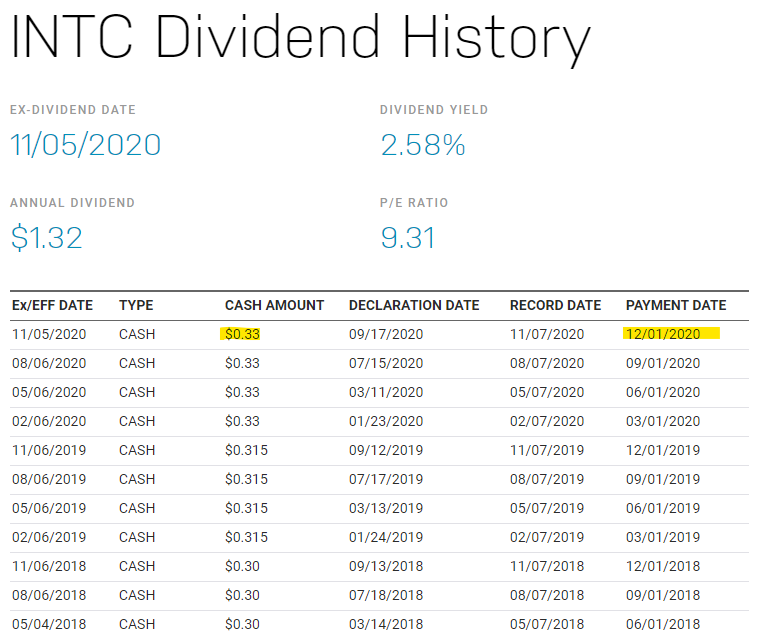Click the $0.315 amount in the 11/06/2019 row

click(246, 450)
